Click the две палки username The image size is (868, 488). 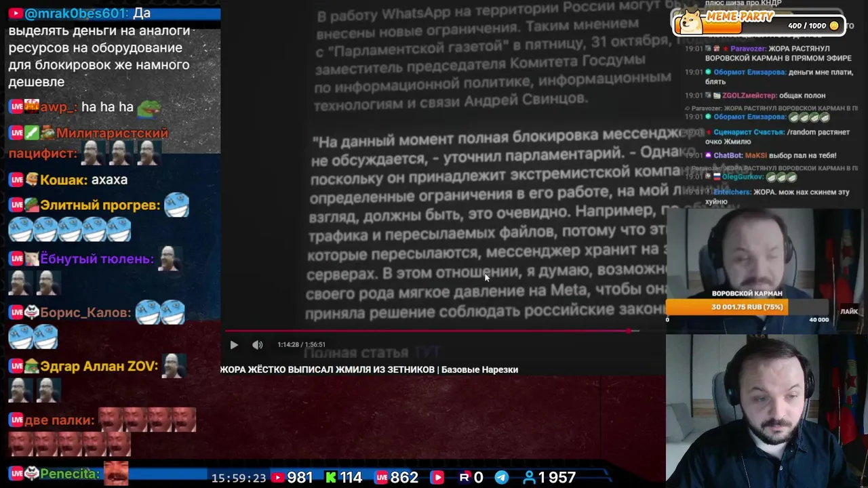tap(59, 420)
